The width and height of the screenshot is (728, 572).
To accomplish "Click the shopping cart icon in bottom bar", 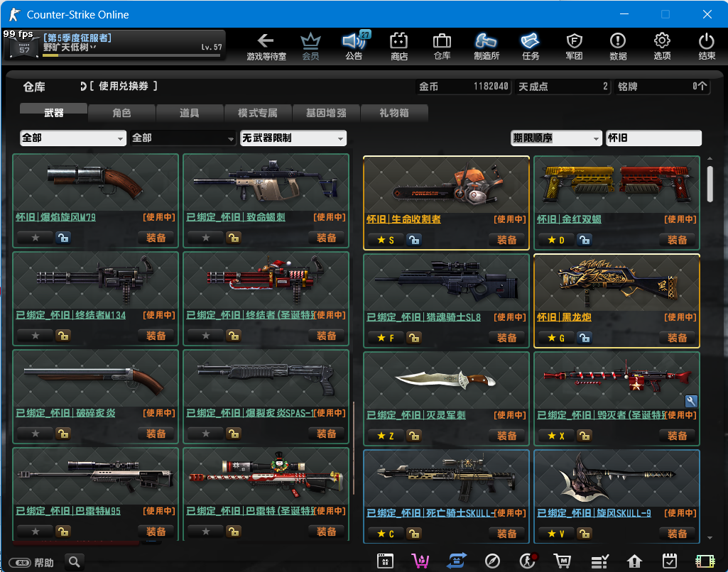I will [563, 561].
